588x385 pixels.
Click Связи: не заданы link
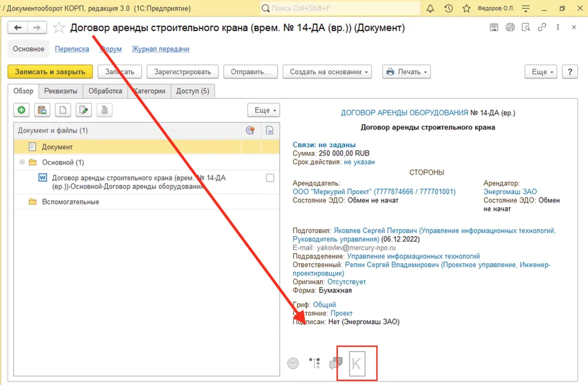point(324,145)
